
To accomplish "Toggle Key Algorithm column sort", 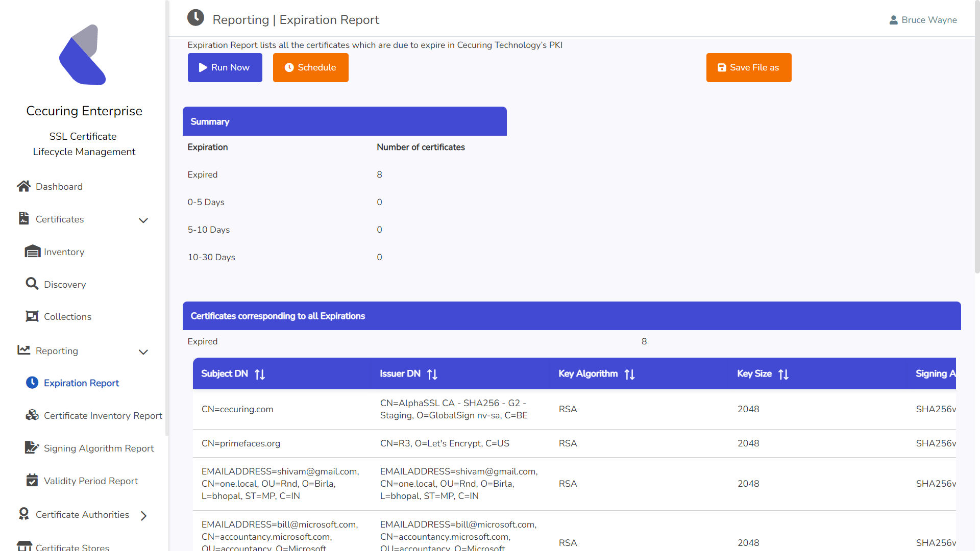I will [629, 374].
